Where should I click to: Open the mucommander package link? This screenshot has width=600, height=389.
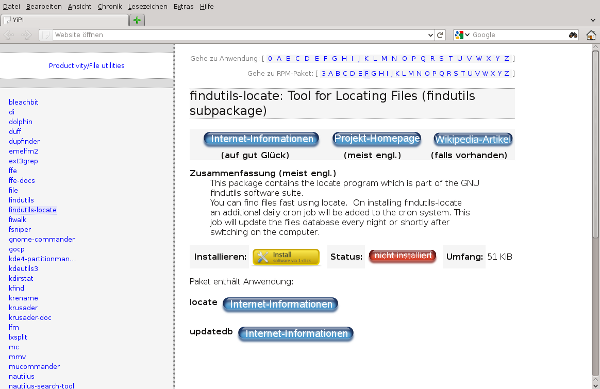pos(34,366)
